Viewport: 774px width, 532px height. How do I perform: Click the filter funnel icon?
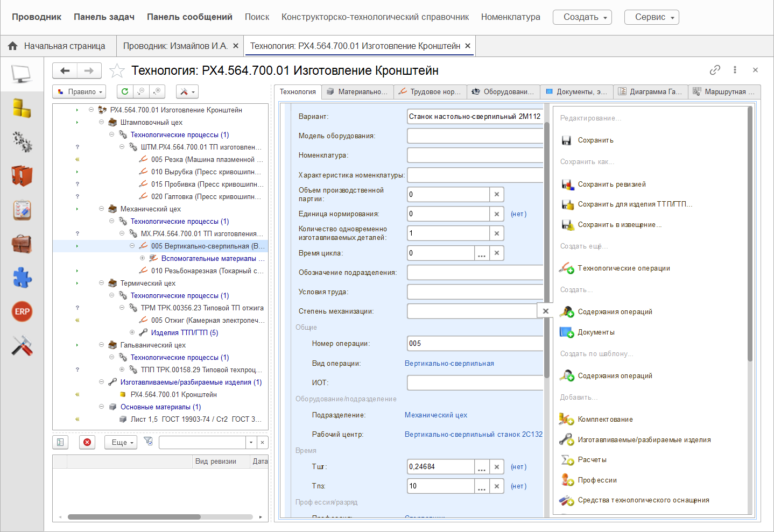pos(149,442)
